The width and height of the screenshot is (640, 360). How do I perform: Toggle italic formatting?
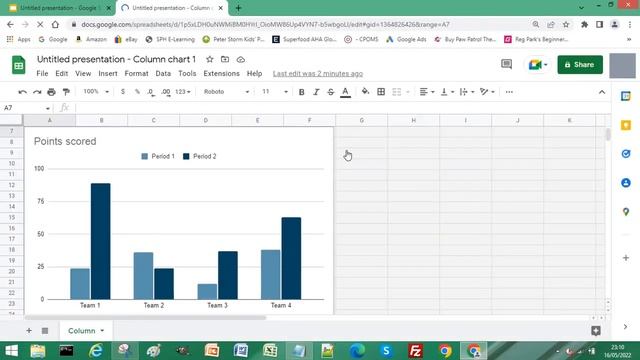pyautogui.click(x=316, y=92)
